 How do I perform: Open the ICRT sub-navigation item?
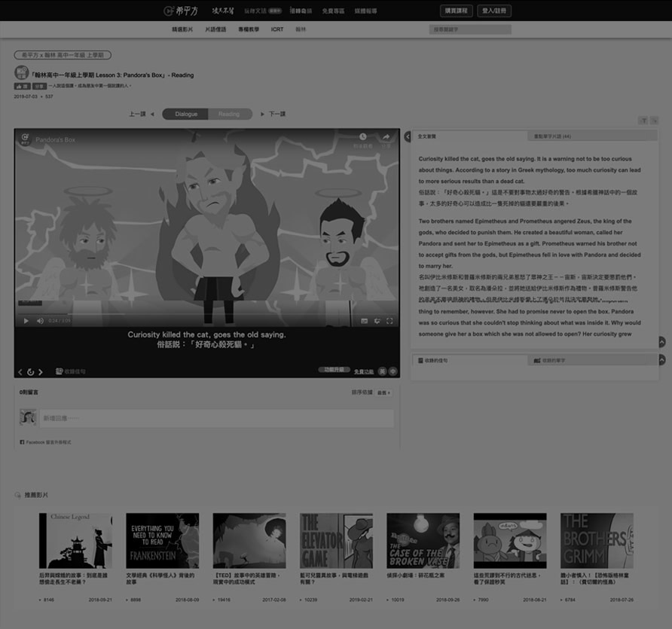pos(276,29)
